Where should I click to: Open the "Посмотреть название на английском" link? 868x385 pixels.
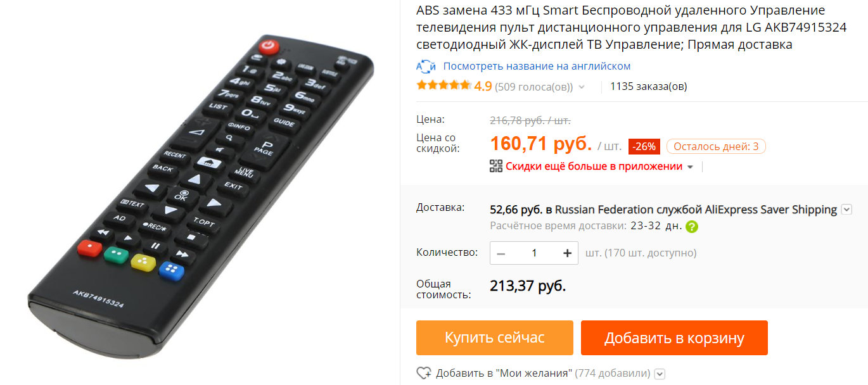click(x=537, y=66)
